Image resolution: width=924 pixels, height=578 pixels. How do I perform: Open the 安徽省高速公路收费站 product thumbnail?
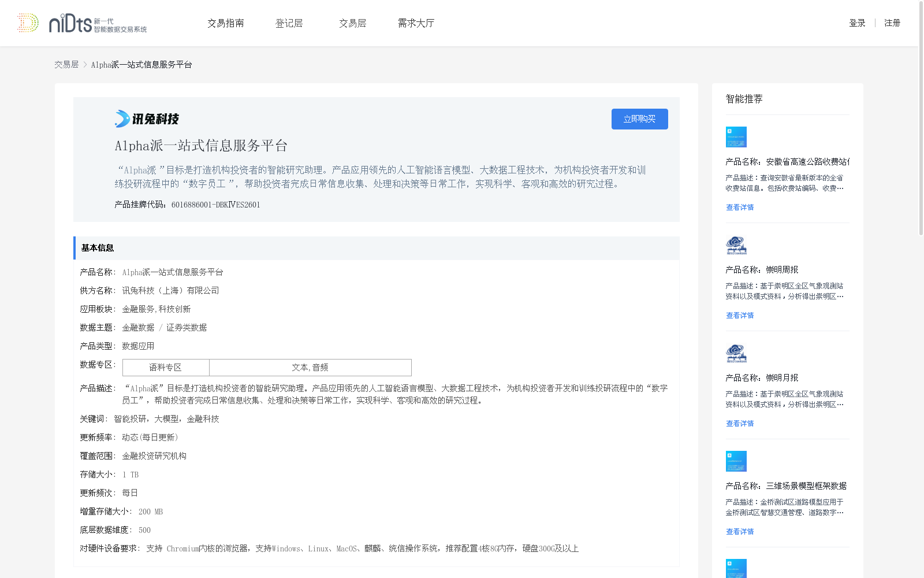736,137
